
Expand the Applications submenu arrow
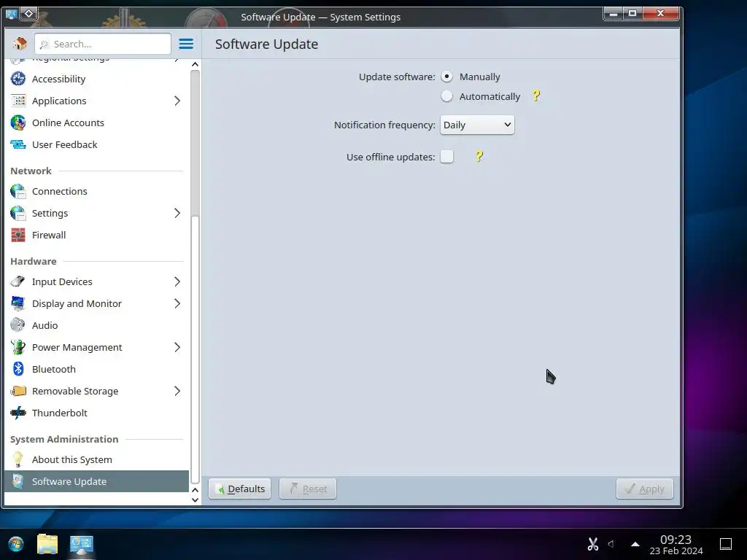tap(177, 101)
